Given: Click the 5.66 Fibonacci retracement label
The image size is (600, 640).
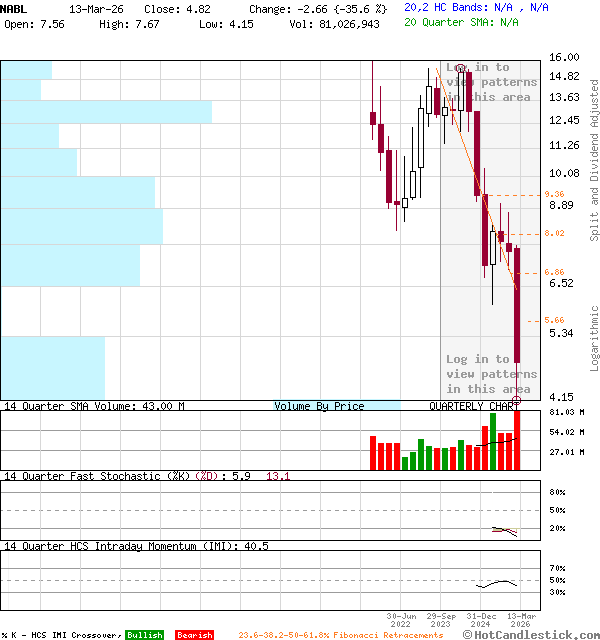Looking at the screenshot, I should click(554, 320).
